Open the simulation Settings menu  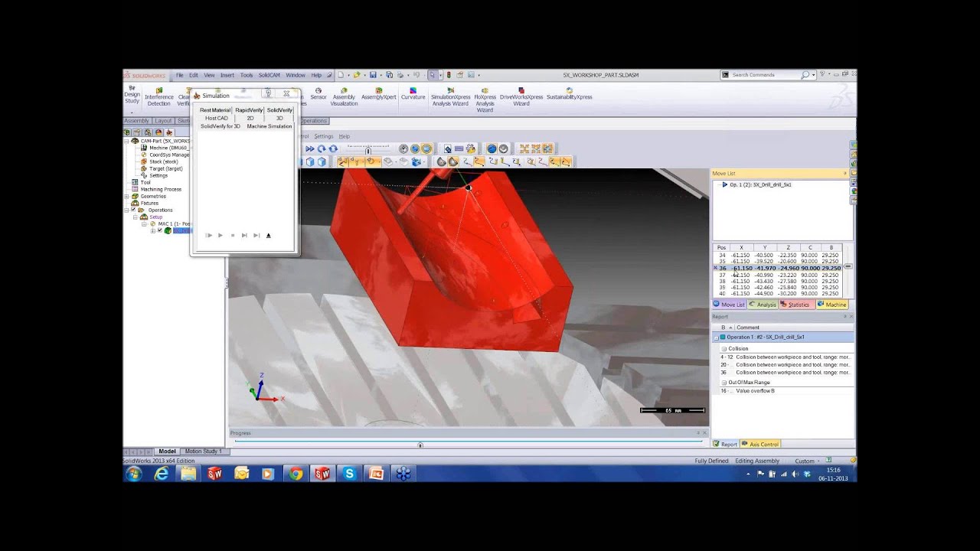tap(323, 136)
